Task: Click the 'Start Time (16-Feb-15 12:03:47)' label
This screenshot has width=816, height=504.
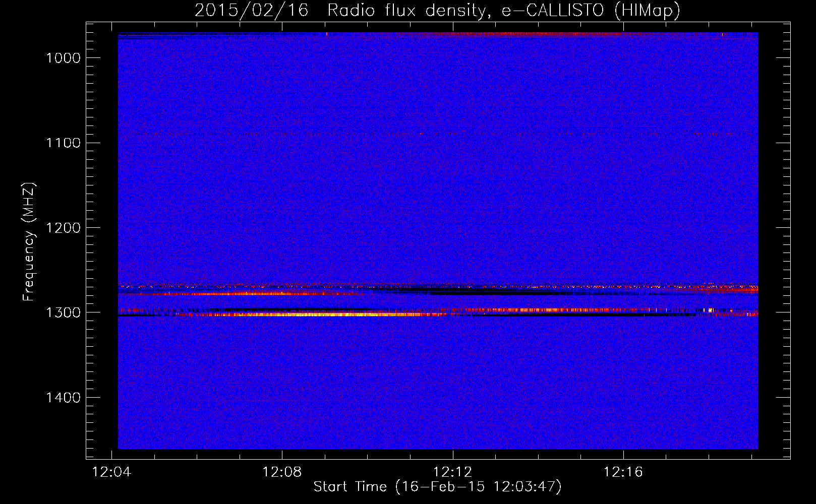Action: click(437, 487)
